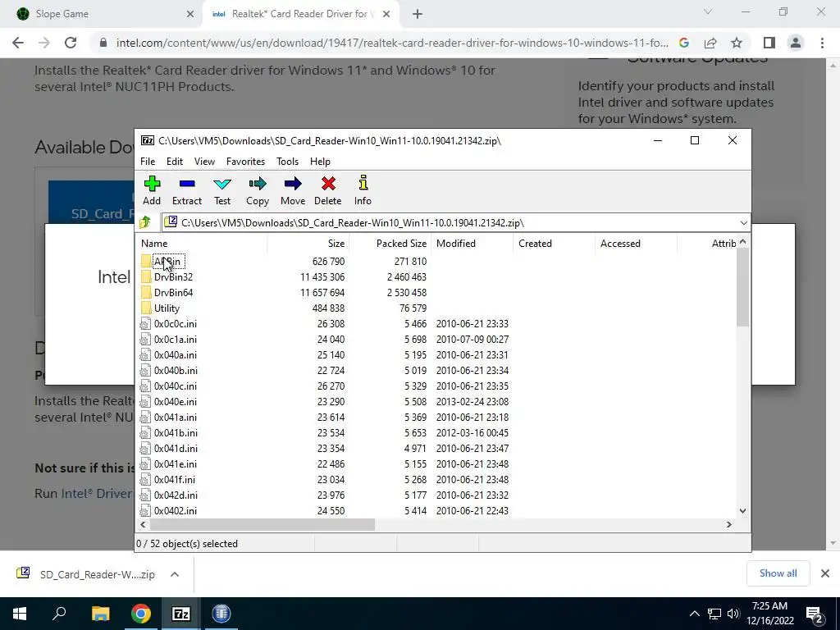Click the Extract toolbar icon

pyautogui.click(x=187, y=190)
